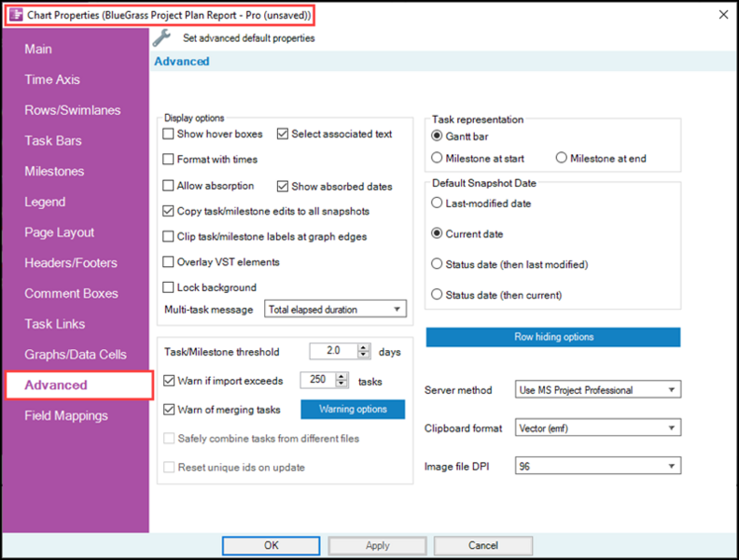Decrease Task/Milestone threshold with down arrow
Image resolution: width=739 pixels, height=560 pixels.
pos(363,355)
